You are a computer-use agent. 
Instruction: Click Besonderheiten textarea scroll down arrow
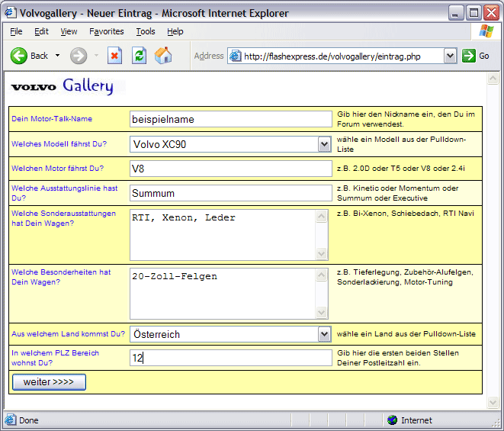click(322, 312)
